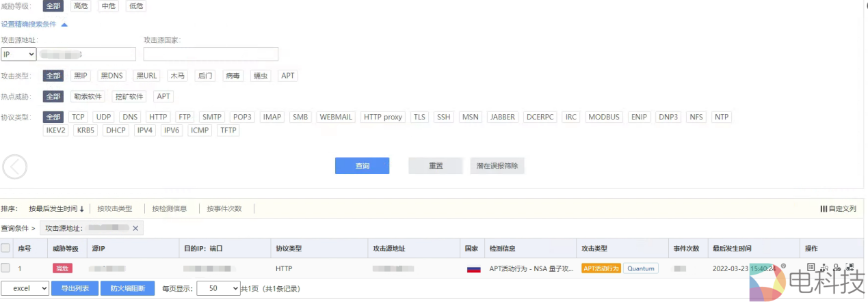This screenshot has height=306, width=868.
Task: Open the IP type dropdown for attack source
Action: [18, 54]
